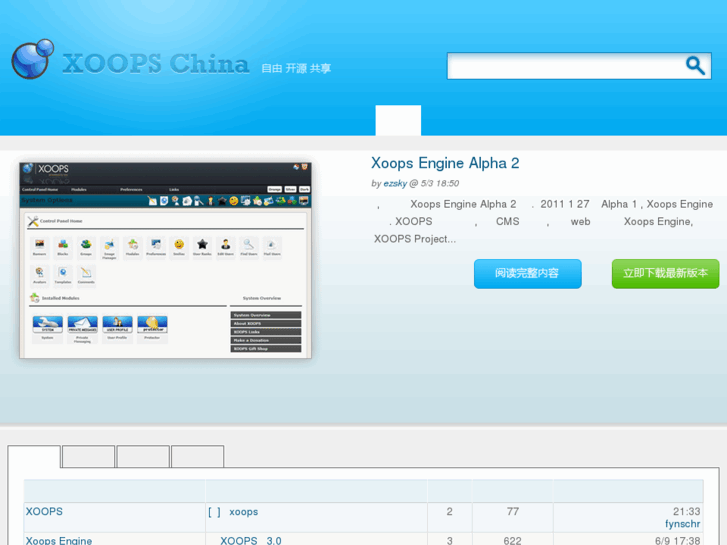
Task: Open fynschr's user link
Action: (682, 524)
